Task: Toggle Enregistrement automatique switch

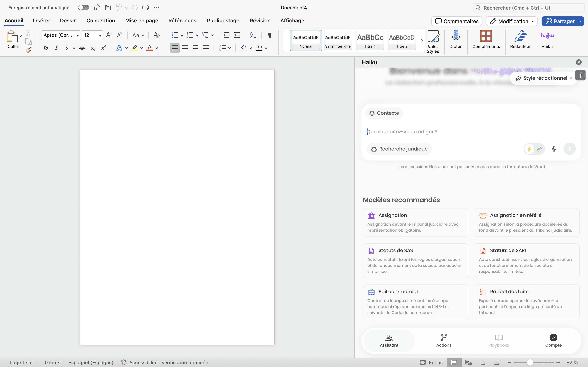Action: tap(83, 8)
